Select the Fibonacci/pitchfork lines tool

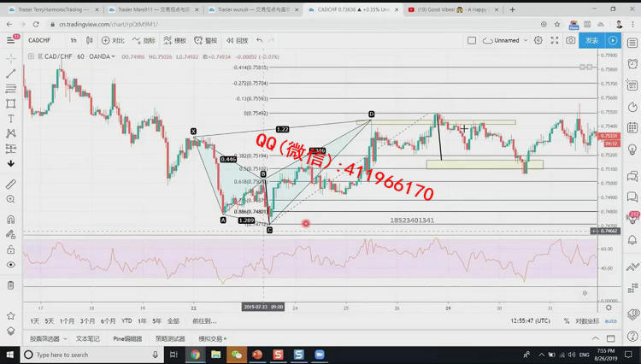pyautogui.click(x=11, y=88)
